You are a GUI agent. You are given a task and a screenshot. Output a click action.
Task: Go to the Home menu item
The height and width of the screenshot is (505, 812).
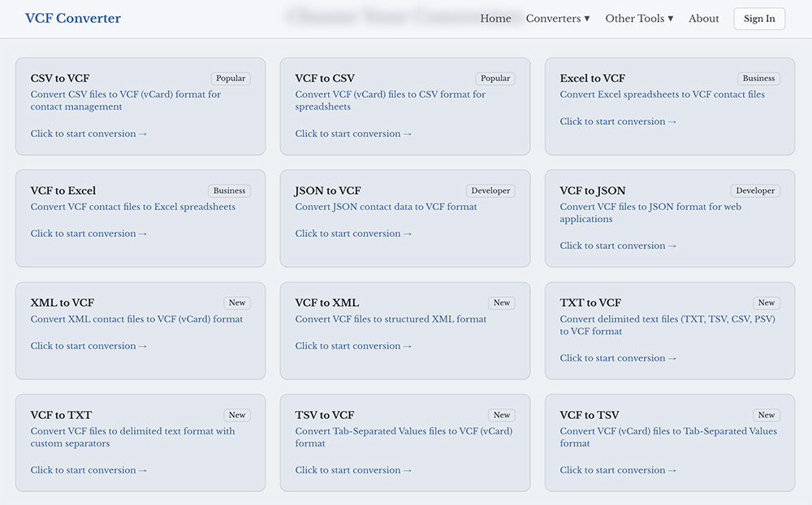click(495, 19)
